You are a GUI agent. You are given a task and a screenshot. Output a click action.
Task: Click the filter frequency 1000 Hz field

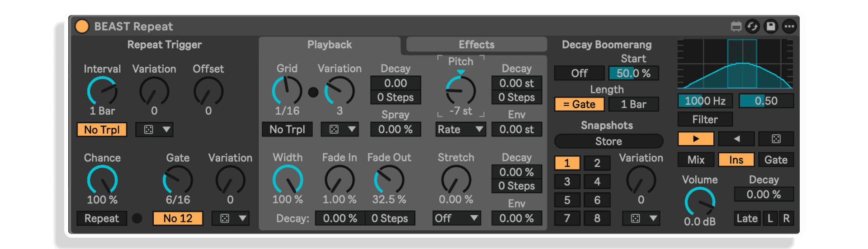click(x=705, y=101)
